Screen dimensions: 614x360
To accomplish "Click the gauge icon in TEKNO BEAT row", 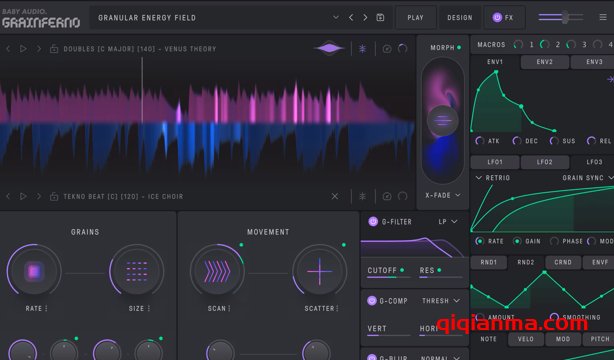I will click(387, 196).
